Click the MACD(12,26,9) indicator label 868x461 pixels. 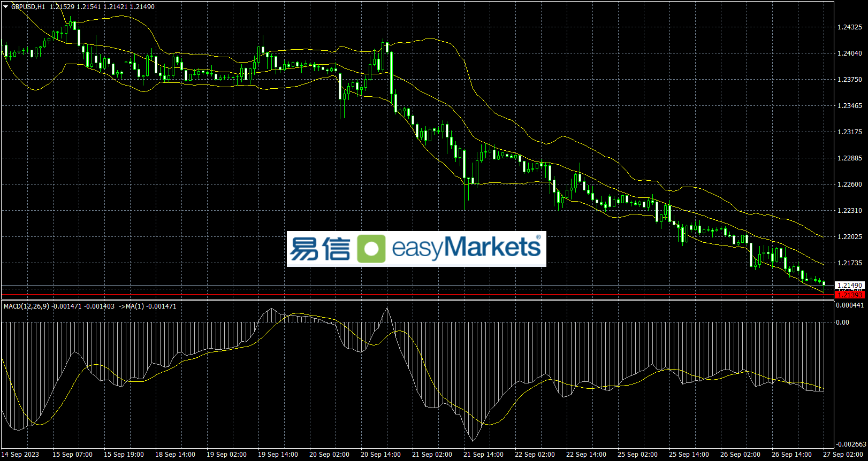(x=26, y=306)
